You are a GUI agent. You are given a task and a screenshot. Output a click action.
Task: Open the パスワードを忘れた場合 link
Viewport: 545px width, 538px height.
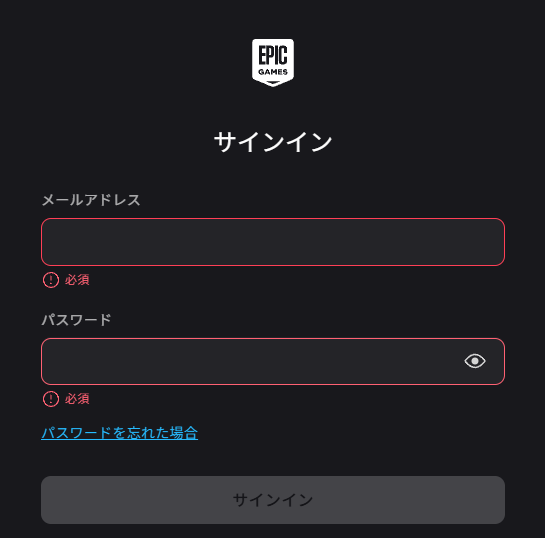click(120, 433)
